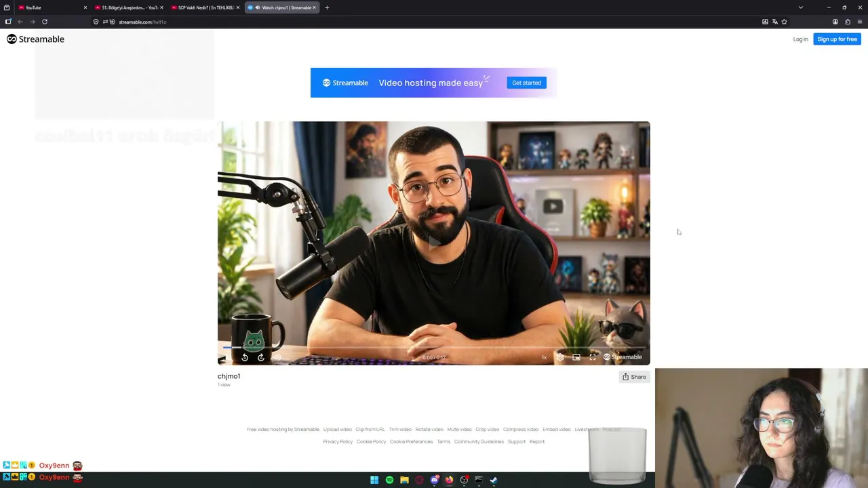Open Spotify from the taskbar
Image resolution: width=868 pixels, height=488 pixels.
(x=389, y=480)
